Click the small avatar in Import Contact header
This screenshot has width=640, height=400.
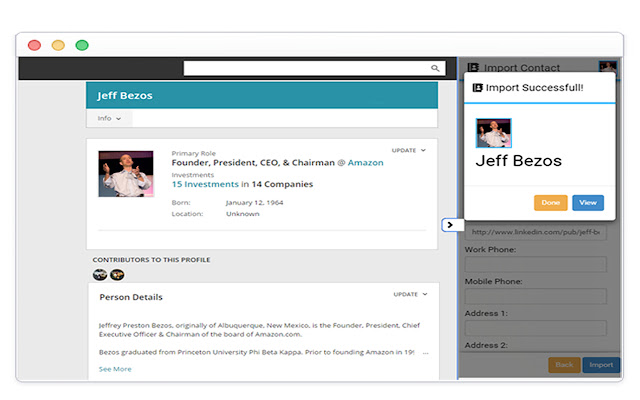(x=608, y=67)
